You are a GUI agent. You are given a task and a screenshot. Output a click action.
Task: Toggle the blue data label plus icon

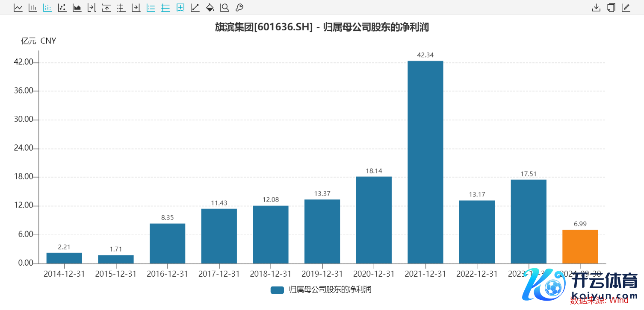coord(180,8)
